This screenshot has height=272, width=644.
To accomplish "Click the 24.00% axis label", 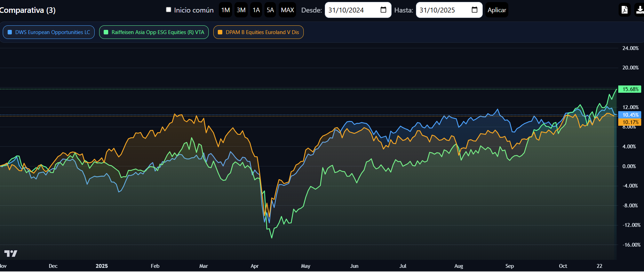I will (x=630, y=48).
